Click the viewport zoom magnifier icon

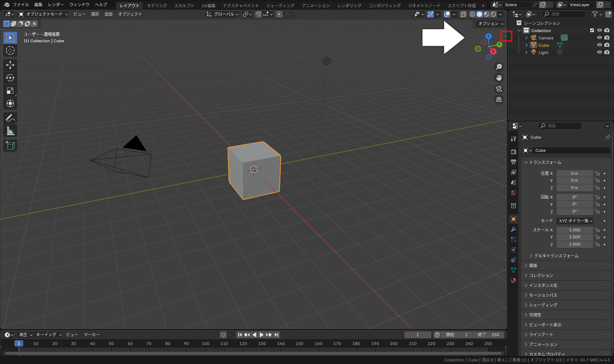click(x=499, y=67)
